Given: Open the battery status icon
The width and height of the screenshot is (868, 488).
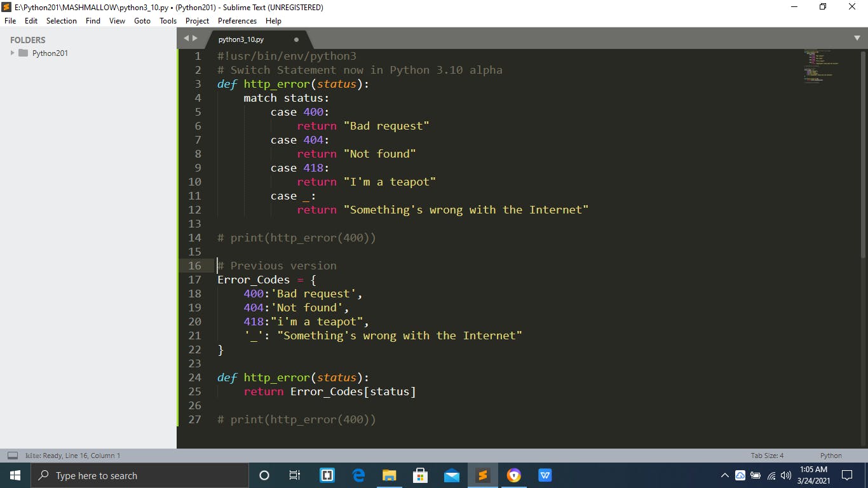Looking at the screenshot, I should 756,475.
